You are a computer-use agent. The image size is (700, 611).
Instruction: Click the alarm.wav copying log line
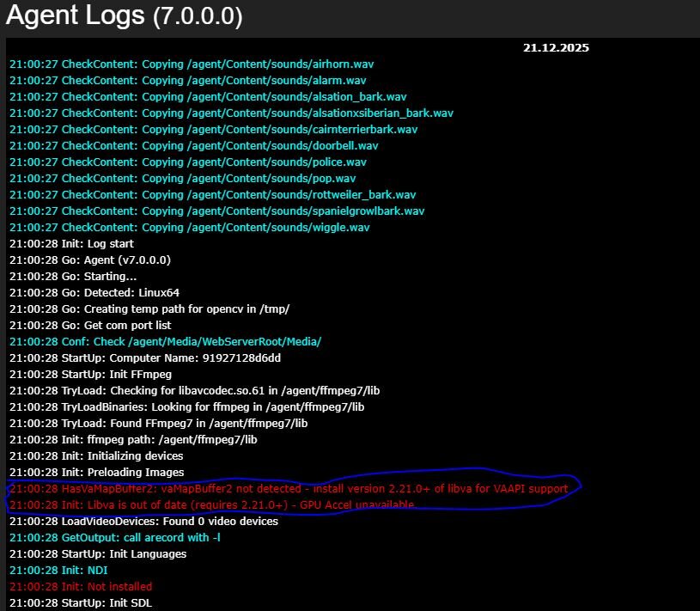[x=188, y=81]
